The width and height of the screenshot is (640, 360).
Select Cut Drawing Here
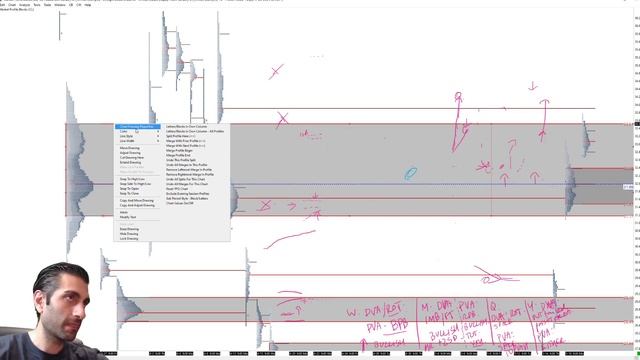[132, 158]
